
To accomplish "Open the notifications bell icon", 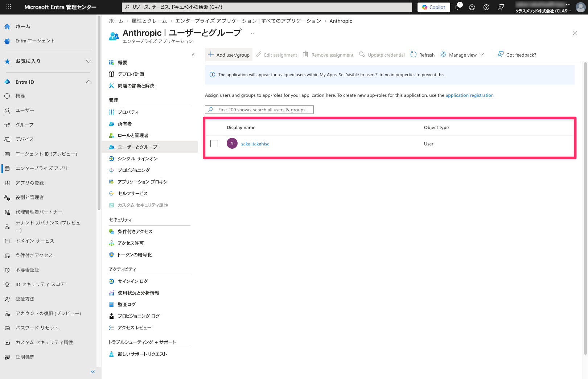I will [457, 7].
